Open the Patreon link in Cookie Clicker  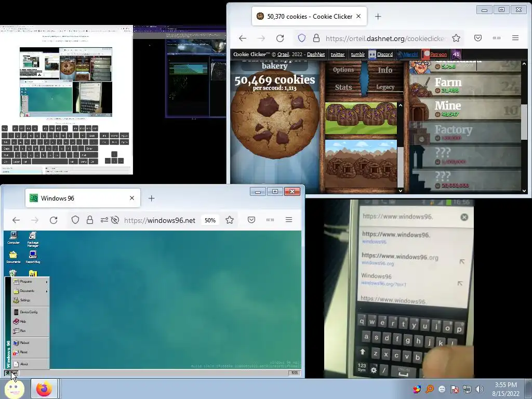(435, 54)
